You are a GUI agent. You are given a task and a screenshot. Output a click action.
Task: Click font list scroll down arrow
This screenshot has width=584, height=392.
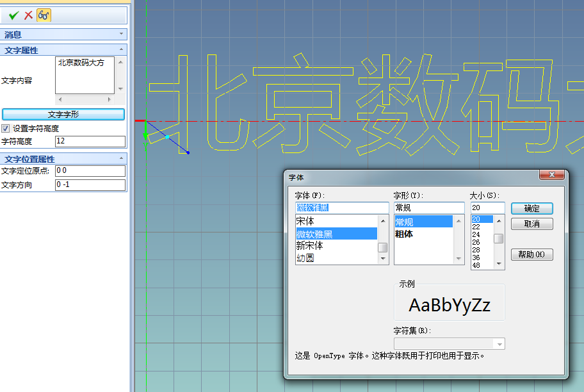383,259
